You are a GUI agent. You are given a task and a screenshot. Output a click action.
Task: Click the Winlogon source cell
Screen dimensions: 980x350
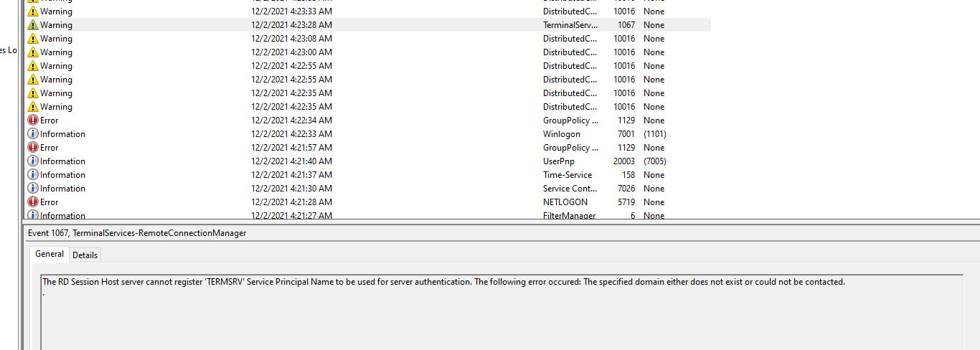561,134
